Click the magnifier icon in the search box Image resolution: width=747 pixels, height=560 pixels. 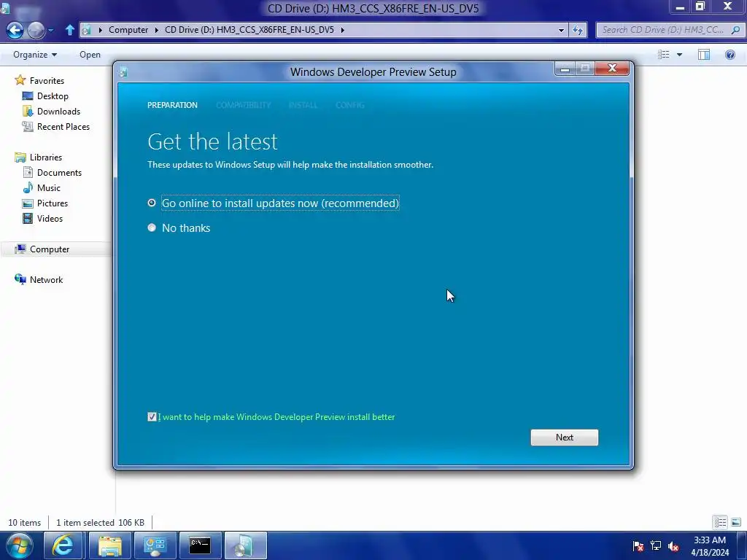pyautogui.click(x=735, y=29)
